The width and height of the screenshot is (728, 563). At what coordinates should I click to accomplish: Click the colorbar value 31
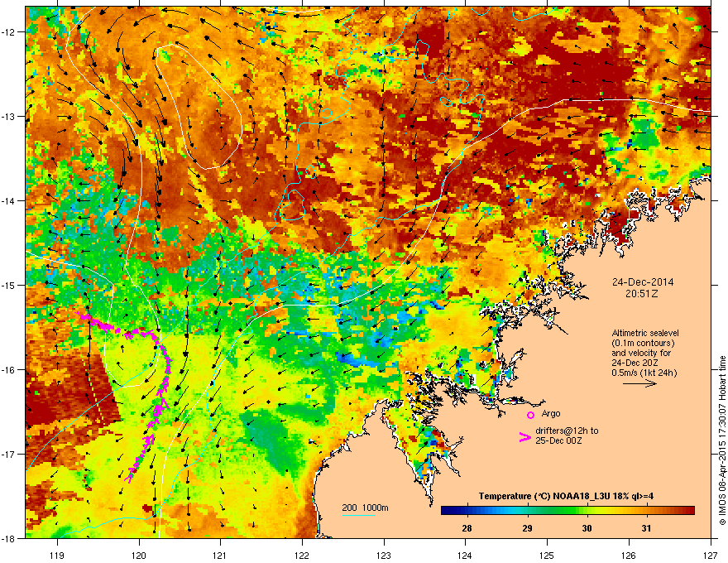pyautogui.click(x=646, y=528)
